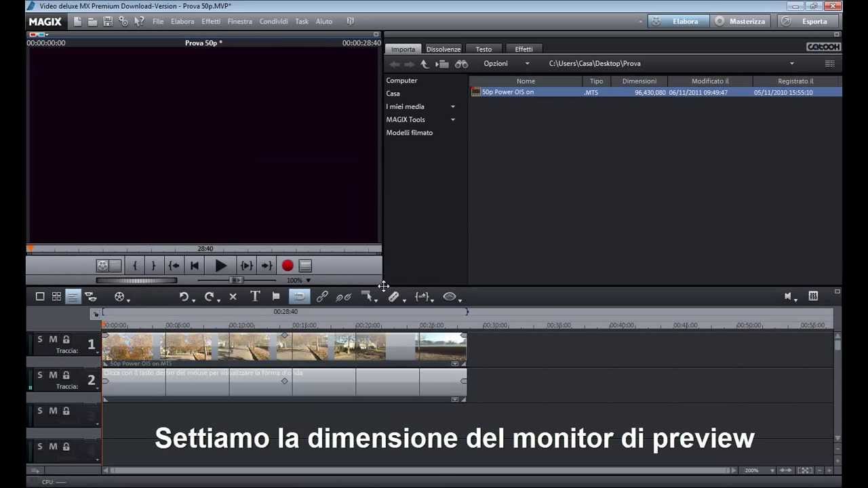Open a project with the folder icon
Screen dimensions: 868x488
point(92,22)
